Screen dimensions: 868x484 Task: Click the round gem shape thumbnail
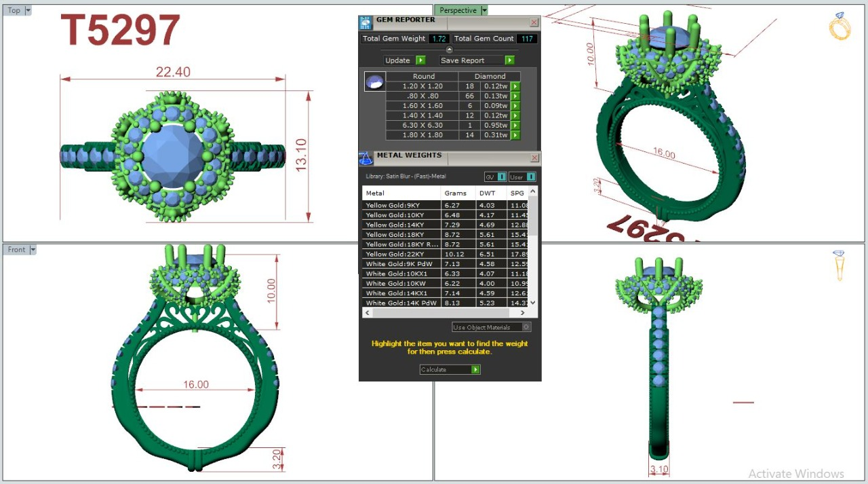[x=374, y=81]
